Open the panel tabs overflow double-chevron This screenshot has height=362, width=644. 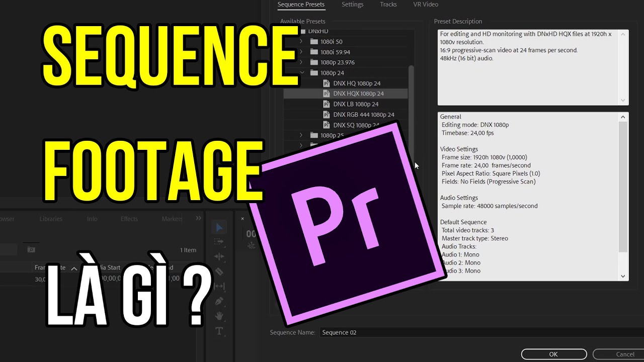[x=198, y=218]
